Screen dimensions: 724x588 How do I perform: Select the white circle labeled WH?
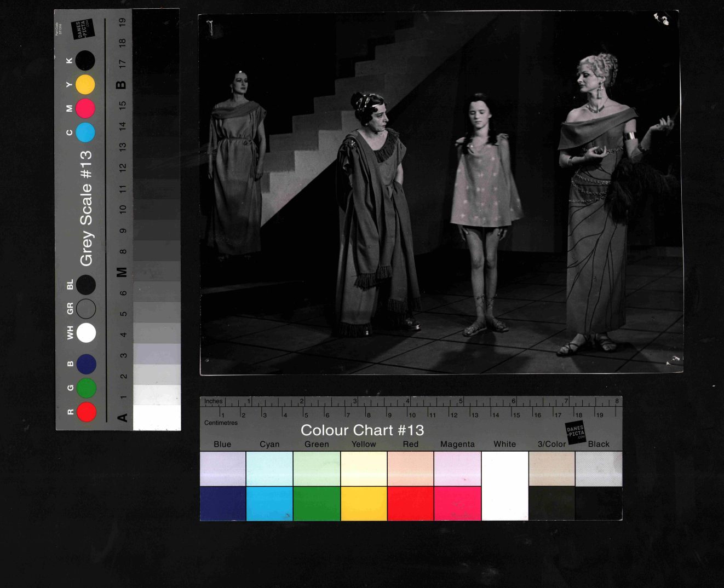click(86, 332)
